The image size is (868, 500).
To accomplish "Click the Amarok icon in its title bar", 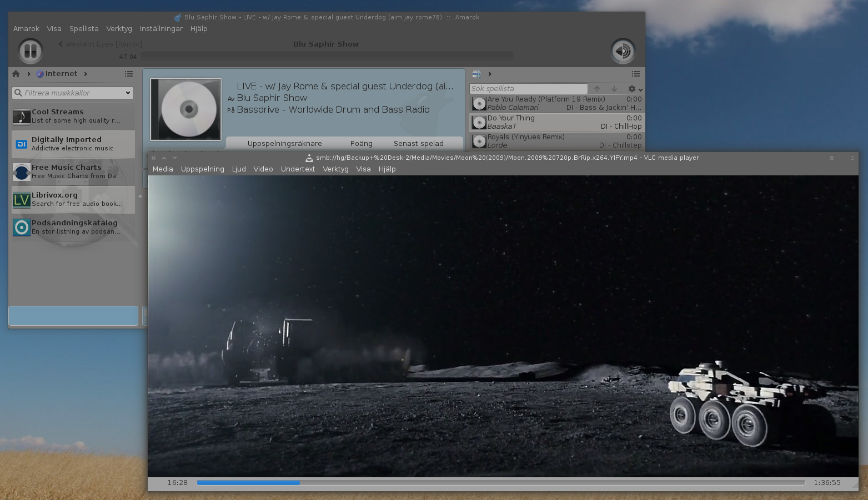I will tap(178, 18).
